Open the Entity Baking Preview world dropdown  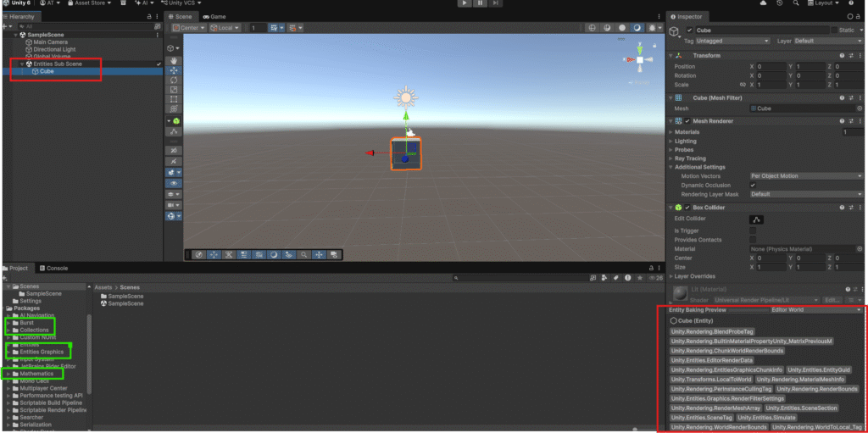816,310
